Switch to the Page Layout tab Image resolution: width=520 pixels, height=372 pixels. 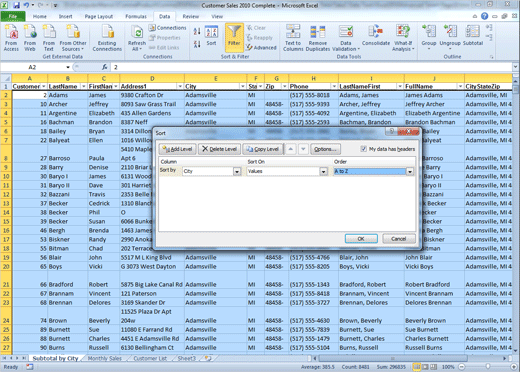click(99, 16)
